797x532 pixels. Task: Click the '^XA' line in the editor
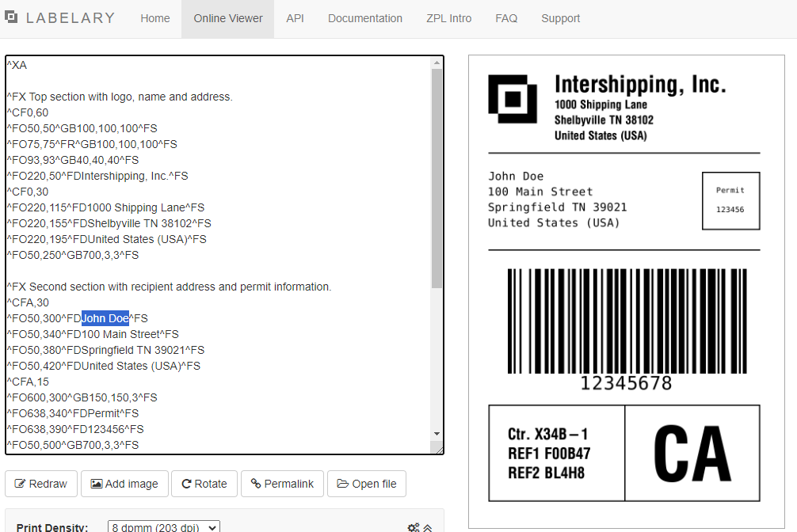coord(17,65)
